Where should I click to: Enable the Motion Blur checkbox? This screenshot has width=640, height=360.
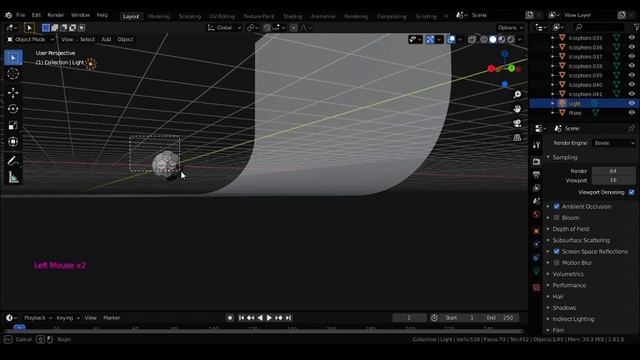pos(556,263)
